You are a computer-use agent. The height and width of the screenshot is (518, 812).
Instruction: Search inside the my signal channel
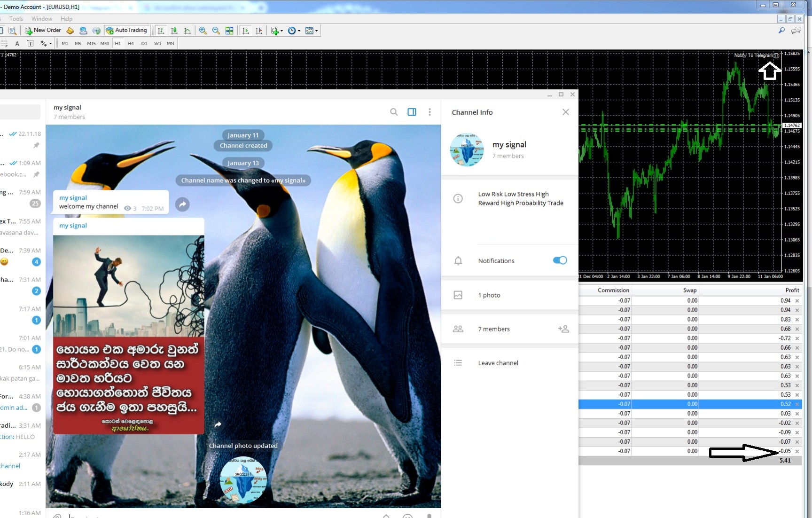pos(394,112)
